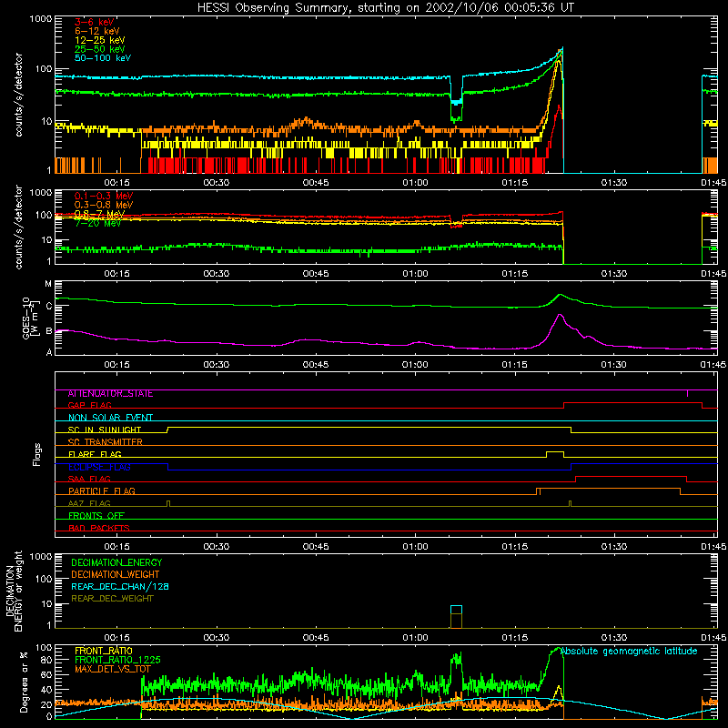728x728 pixels.
Task: Click the FRONTS_OFF flag label
Action: click(x=96, y=515)
